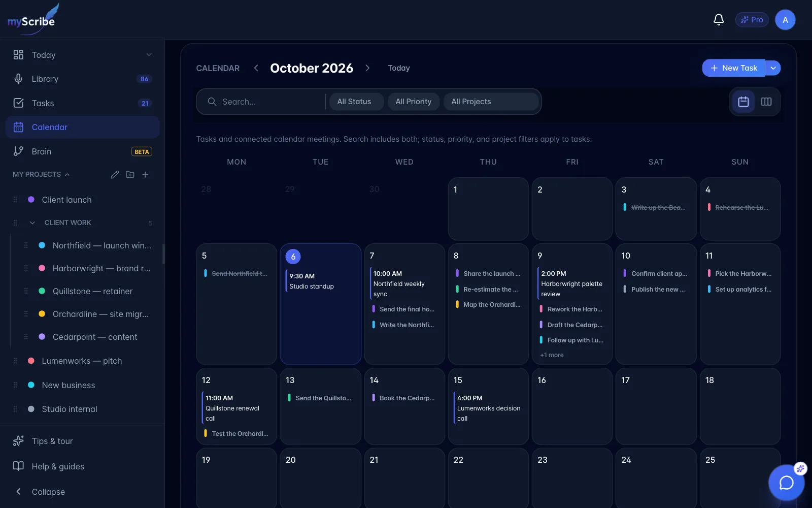Show +1 more on October 9
This screenshot has height=508, width=812.
(x=552, y=355)
